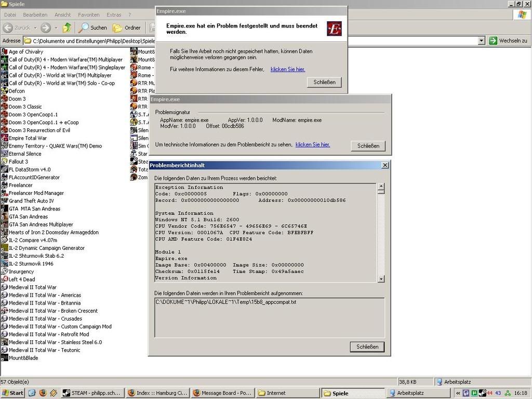This screenshot has height=399, width=532.
Task: Open the Back button history dropdown
Action: click(x=35, y=28)
